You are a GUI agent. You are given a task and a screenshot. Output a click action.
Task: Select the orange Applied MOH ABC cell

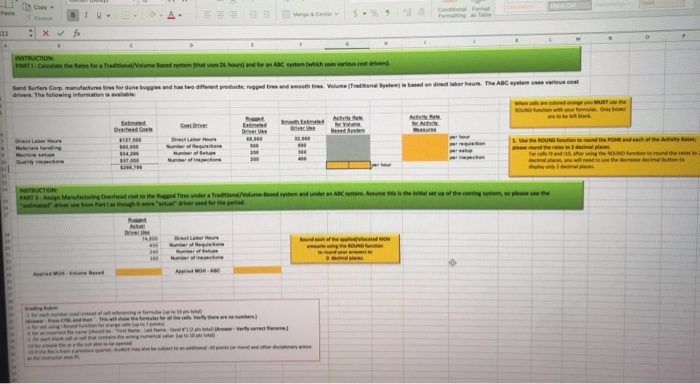click(x=257, y=270)
